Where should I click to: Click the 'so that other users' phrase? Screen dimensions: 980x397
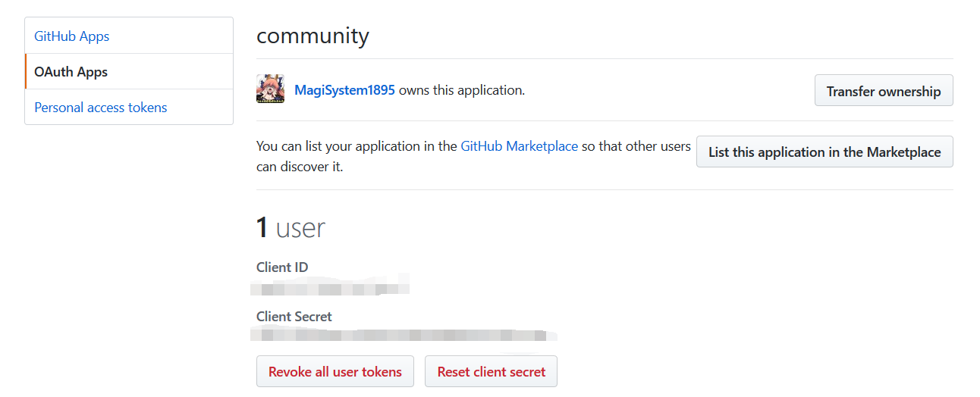(636, 146)
